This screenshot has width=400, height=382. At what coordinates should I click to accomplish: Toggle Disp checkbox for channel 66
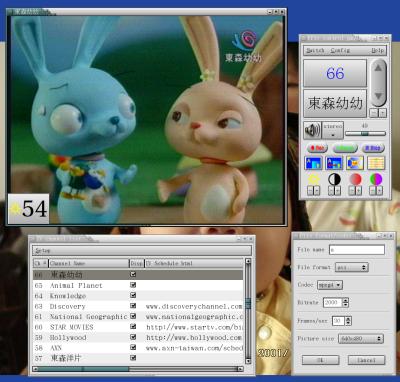pyautogui.click(x=133, y=274)
